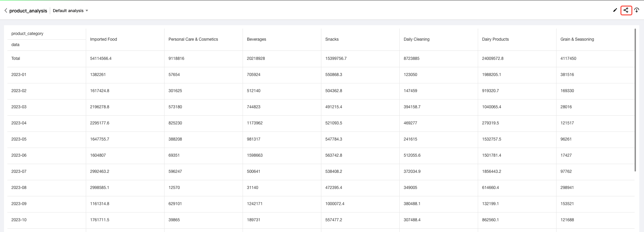Click the data header label
Viewport: 644px width, 232px height.
point(15,45)
